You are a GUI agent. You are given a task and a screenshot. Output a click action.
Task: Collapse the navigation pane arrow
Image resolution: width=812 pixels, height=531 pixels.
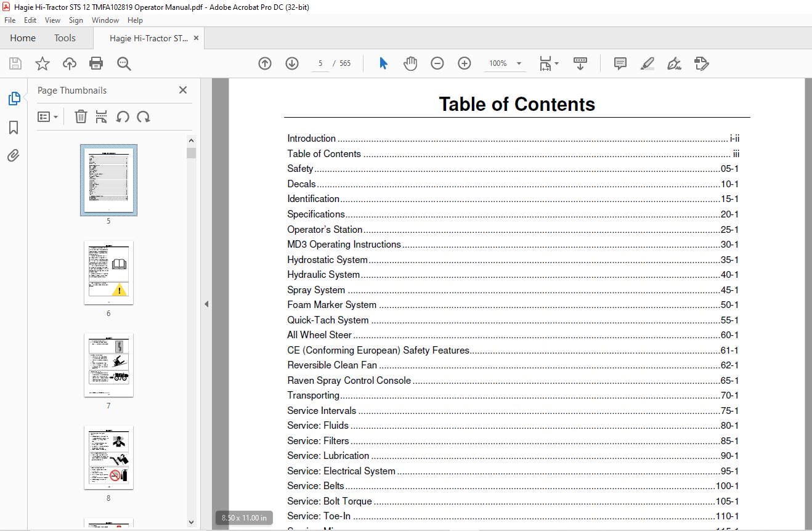206,304
